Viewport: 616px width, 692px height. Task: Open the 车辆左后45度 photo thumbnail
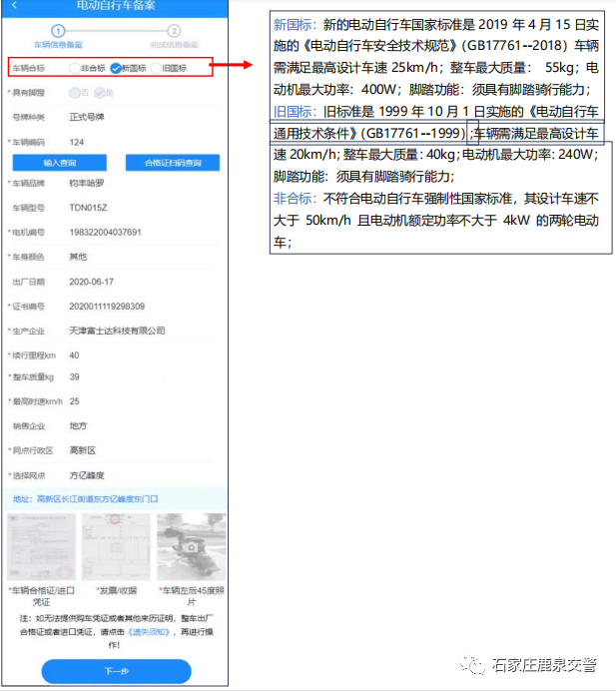[192, 547]
